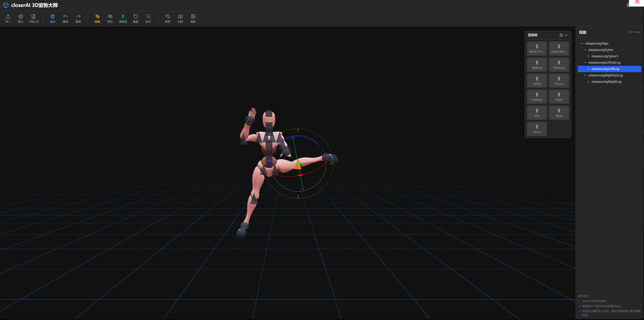644x320 pixels.
Task: Save pose using pose library save icon
Action: 561,35
